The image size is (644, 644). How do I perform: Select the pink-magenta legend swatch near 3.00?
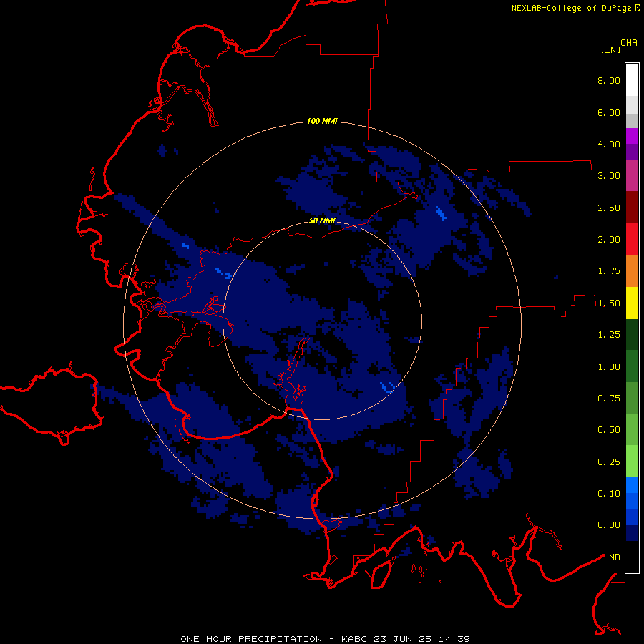coord(632,175)
